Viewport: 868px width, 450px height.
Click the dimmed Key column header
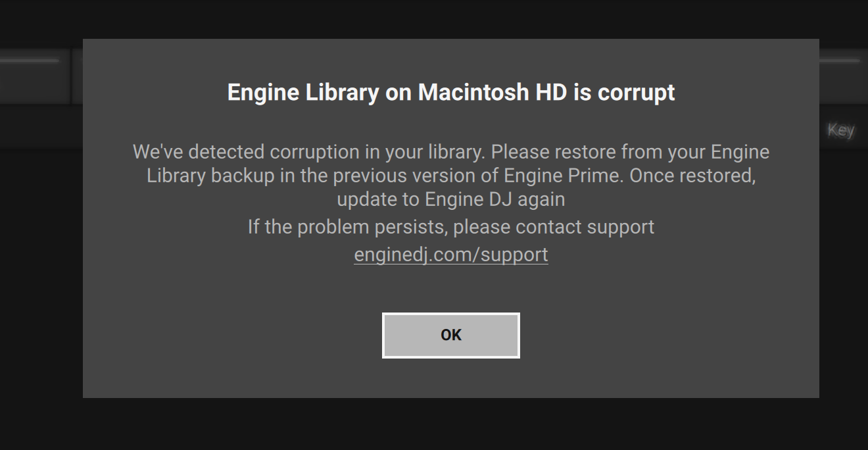(840, 130)
